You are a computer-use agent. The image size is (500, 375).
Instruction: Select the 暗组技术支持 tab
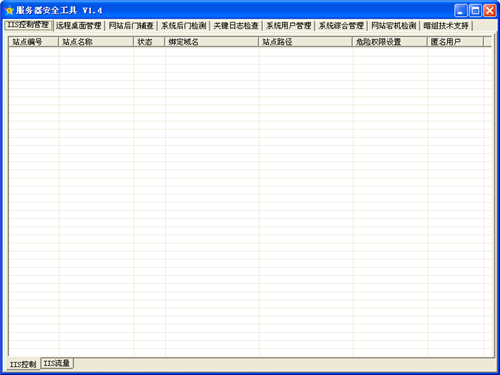pos(446,26)
